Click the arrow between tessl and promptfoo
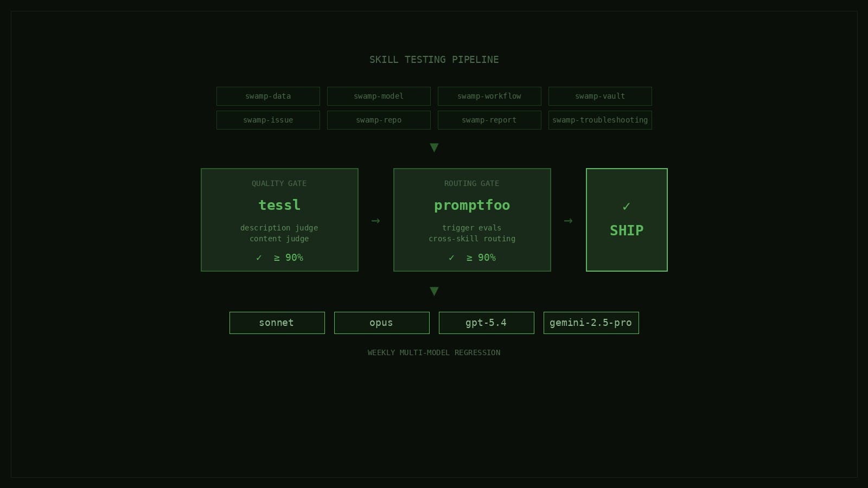The image size is (868, 488). tap(375, 221)
